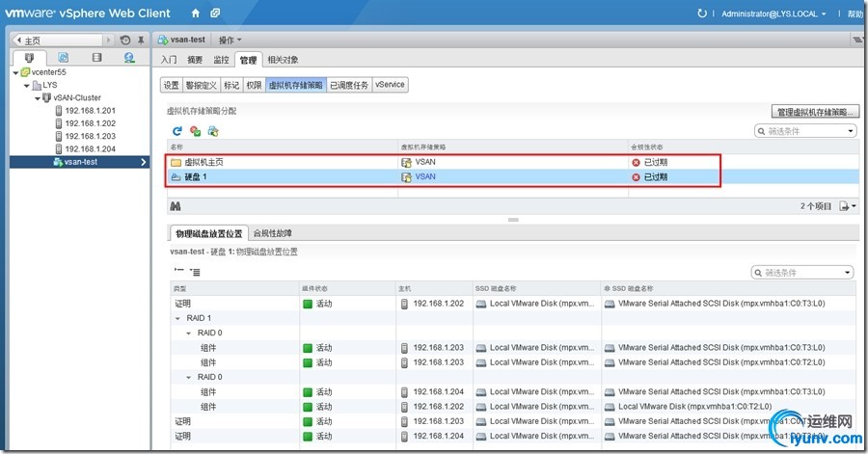Open the 摘要 tab

point(195,60)
